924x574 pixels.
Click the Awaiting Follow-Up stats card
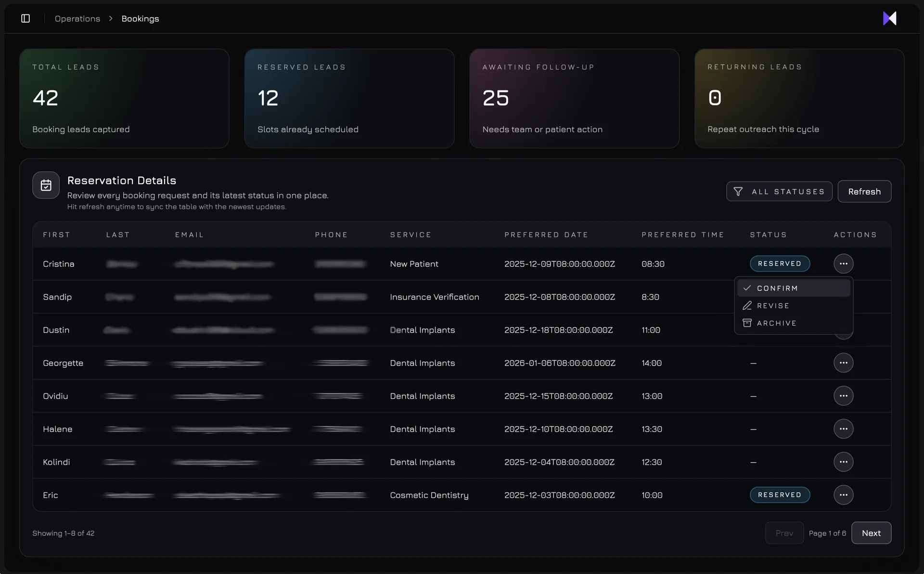click(574, 98)
